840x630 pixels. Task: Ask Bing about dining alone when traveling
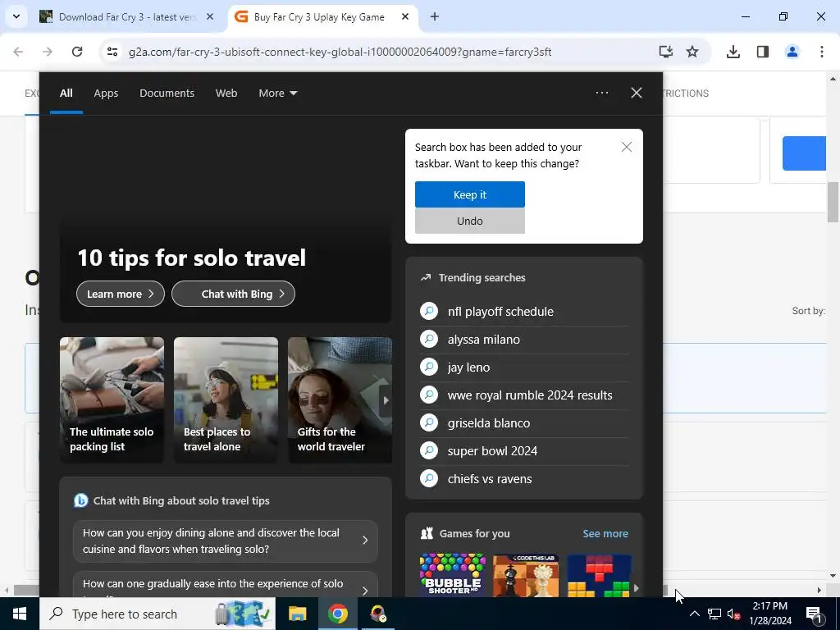click(226, 541)
